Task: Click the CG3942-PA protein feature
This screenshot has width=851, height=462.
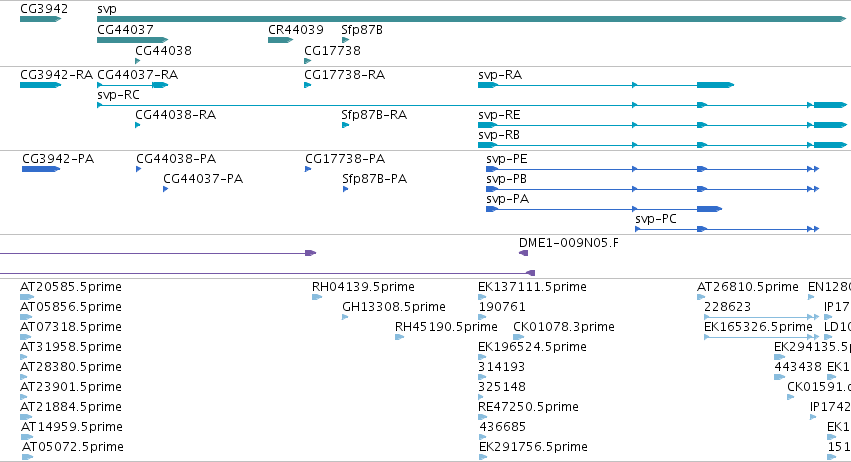Action: pyautogui.click(x=41, y=169)
